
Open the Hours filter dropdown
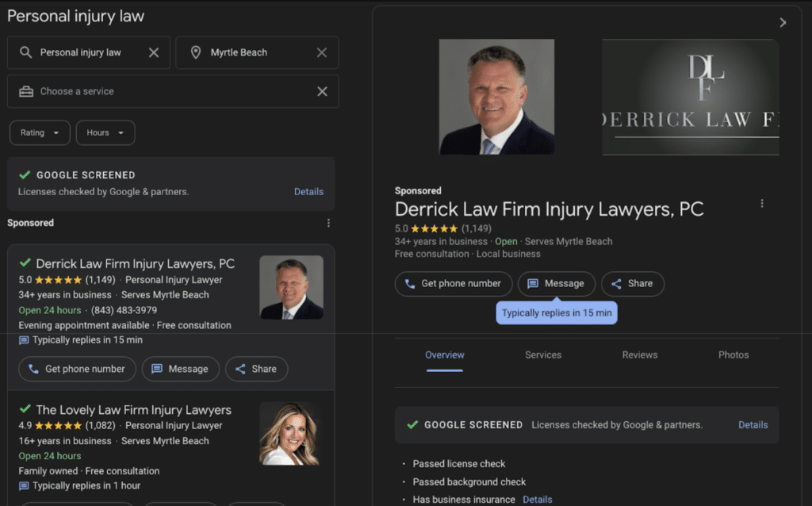click(x=105, y=132)
